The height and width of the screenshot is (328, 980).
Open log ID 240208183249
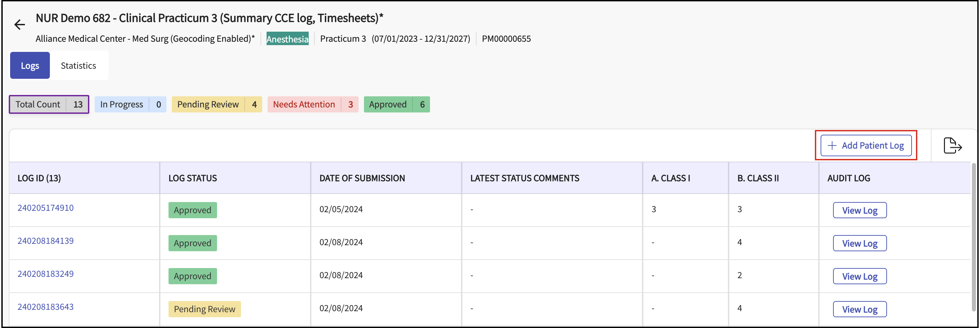45,274
